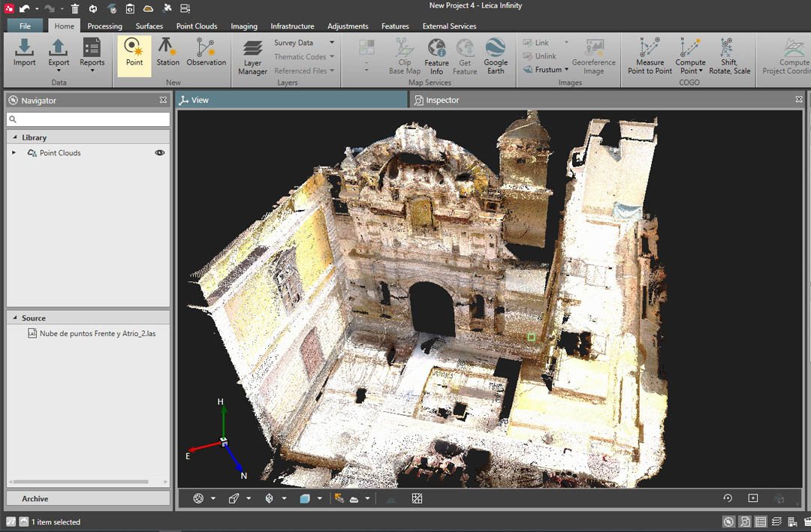This screenshot has height=532, width=811.
Task: Click the blue cube shading swatch
Action: [x=305, y=498]
